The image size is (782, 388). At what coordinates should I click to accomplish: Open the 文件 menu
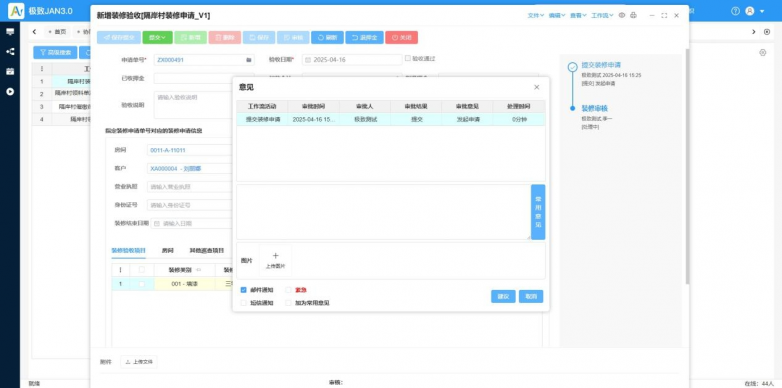point(536,15)
